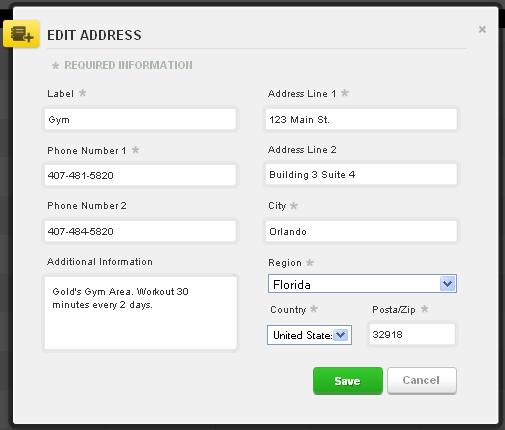The image size is (505, 430).
Task: Click the asterisk next to Label
Action: [x=82, y=93]
